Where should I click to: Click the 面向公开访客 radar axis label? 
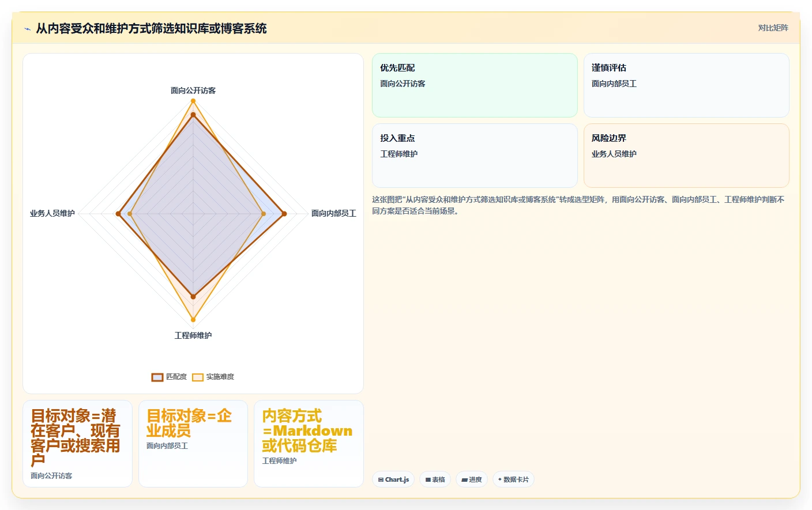point(193,90)
